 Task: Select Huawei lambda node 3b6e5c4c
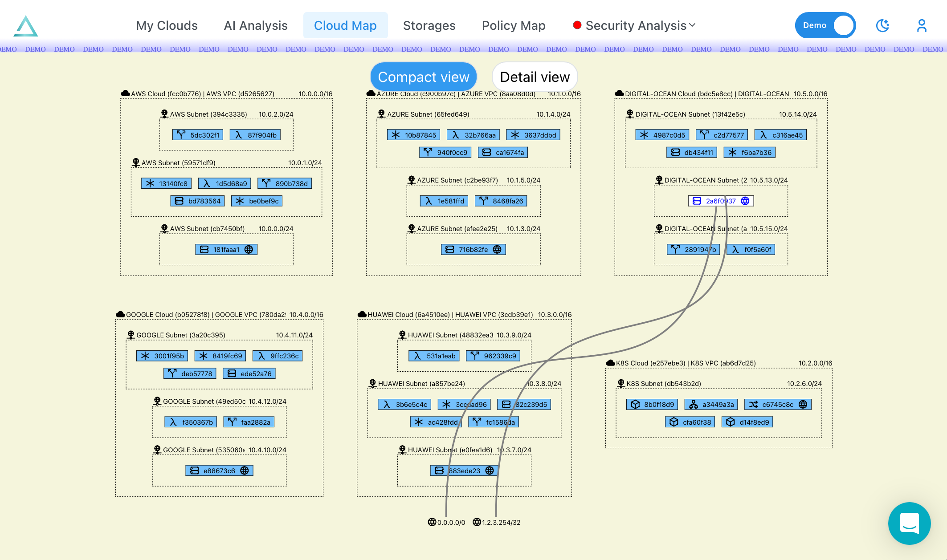pos(404,405)
